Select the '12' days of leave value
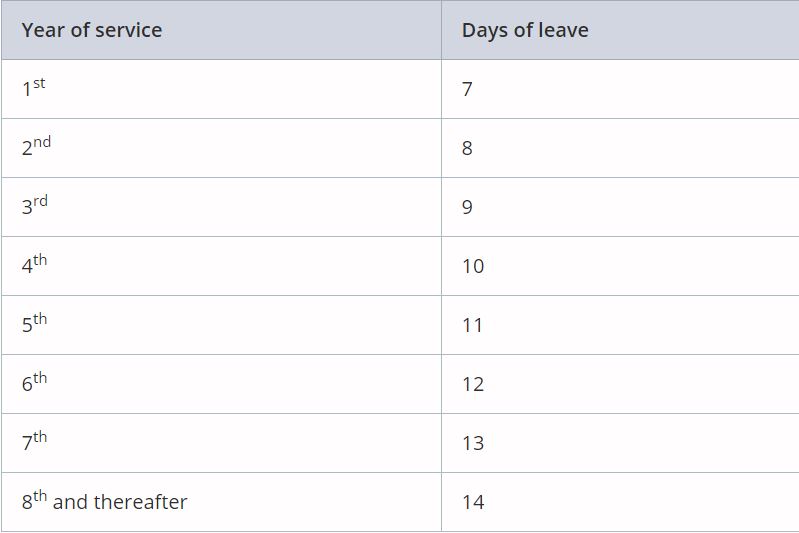 pos(473,384)
